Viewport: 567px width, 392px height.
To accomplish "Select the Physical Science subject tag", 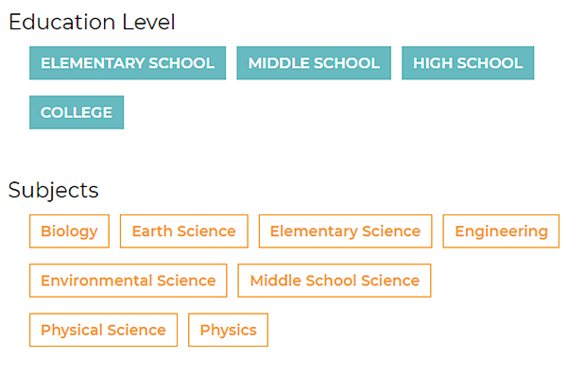I will tap(103, 330).
